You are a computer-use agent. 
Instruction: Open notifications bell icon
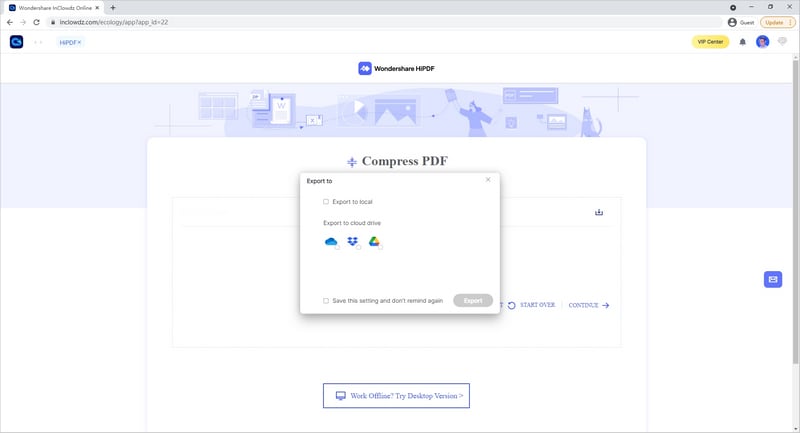coord(743,42)
